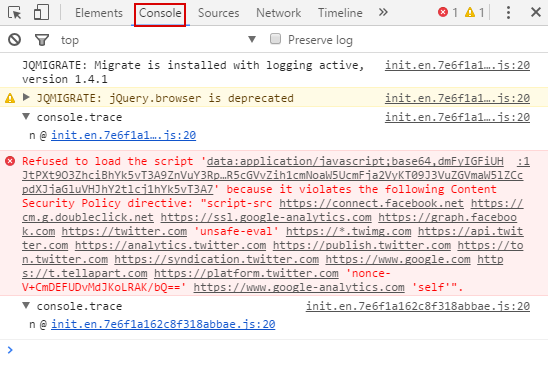Image resolution: width=548 pixels, height=366 pixels.
Task: Open https://platform.twitter.com link in error
Action: click(x=246, y=273)
